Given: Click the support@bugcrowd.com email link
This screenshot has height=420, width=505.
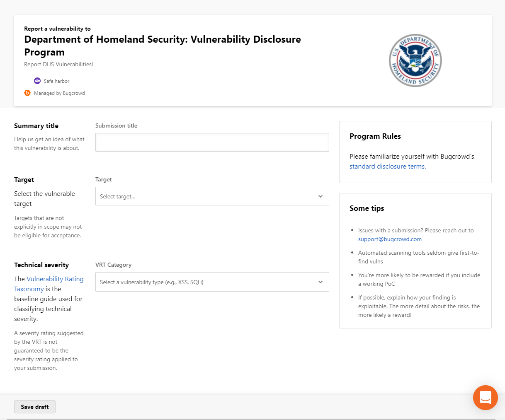Looking at the screenshot, I should coord(390,239).
